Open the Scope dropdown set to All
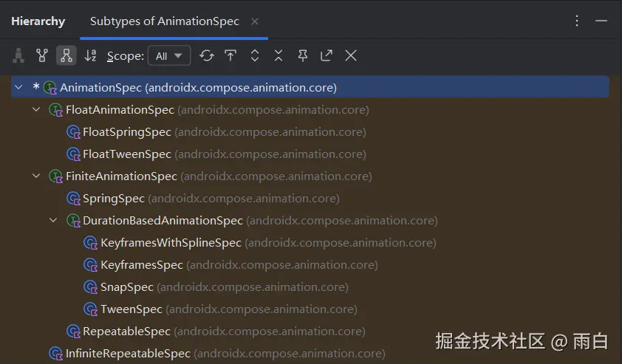622x364 pixels. point(169,55)
